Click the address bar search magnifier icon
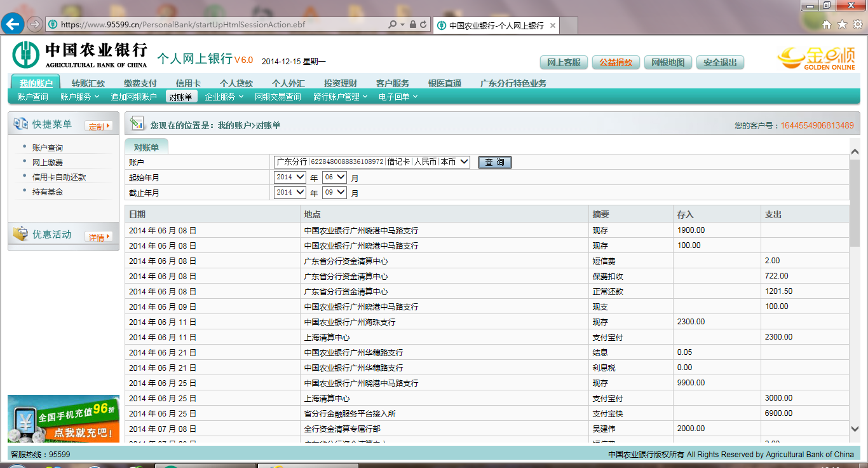The image size is (868, 468). click(x=392, y=25)
